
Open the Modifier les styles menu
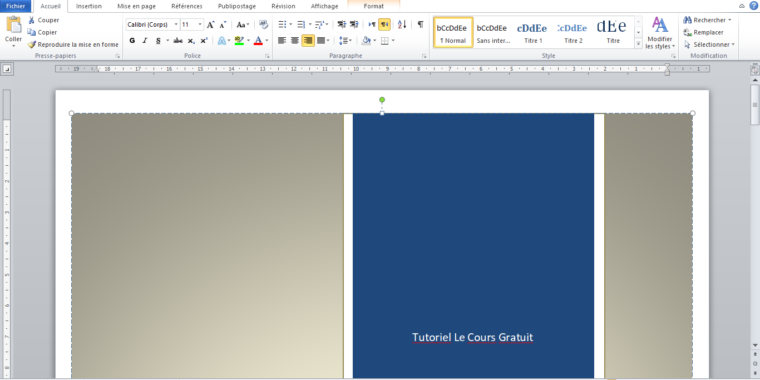click(660, 32)
